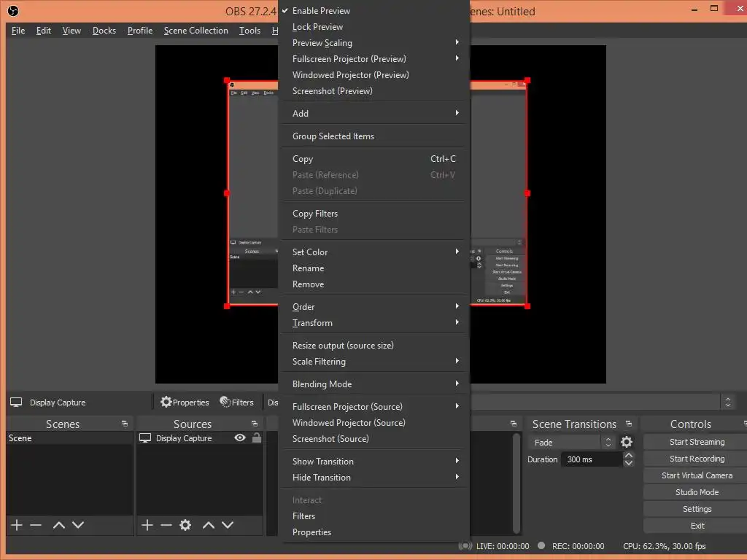Image resolution: width=747 pixels, height=560 pixels.
Task: Remove selected source with minus icon
Action: [166, 525]
